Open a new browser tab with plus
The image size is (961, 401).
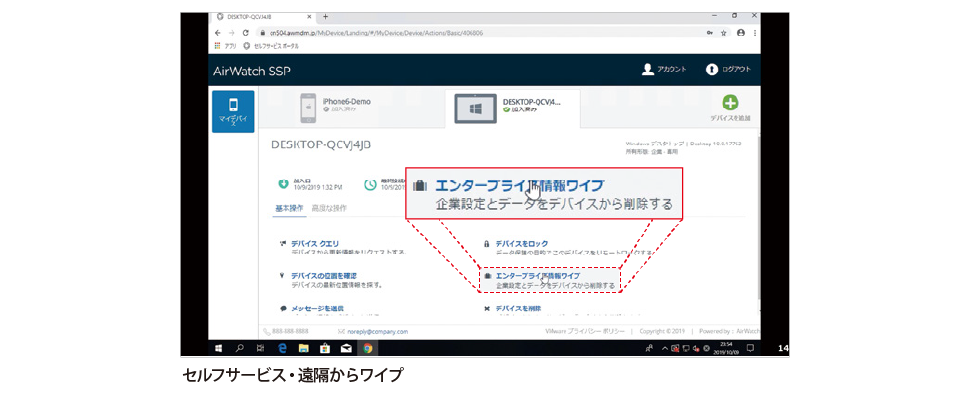pos(325,17)
